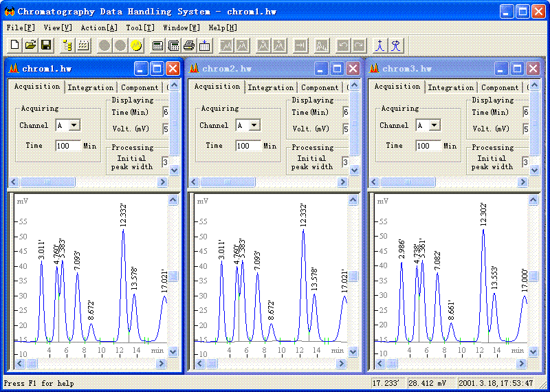Click the grayed undo arrow icon
Screen dimensions: 550x392
coord(344,45)
